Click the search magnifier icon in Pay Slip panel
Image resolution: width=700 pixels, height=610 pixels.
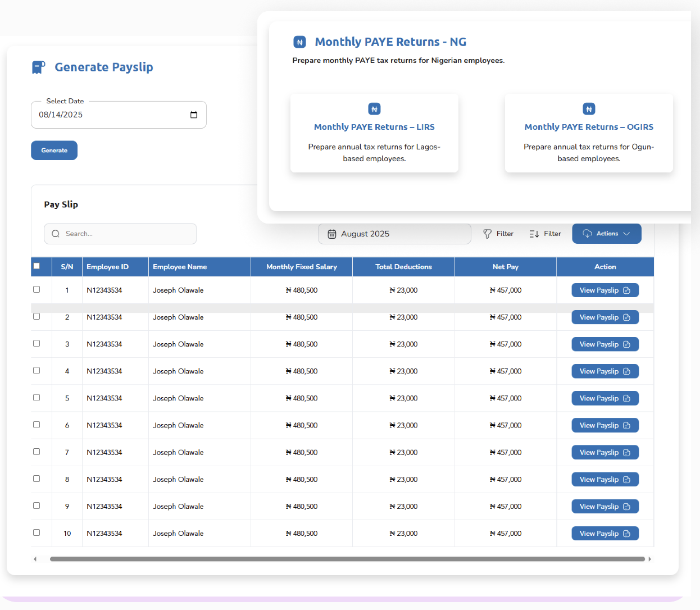(55, 234)
